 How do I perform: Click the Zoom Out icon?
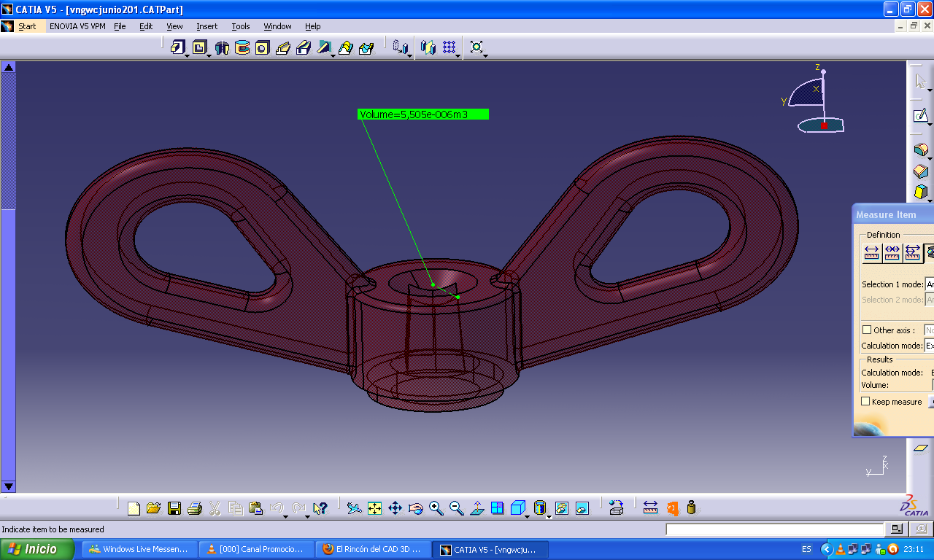point(457,508)
